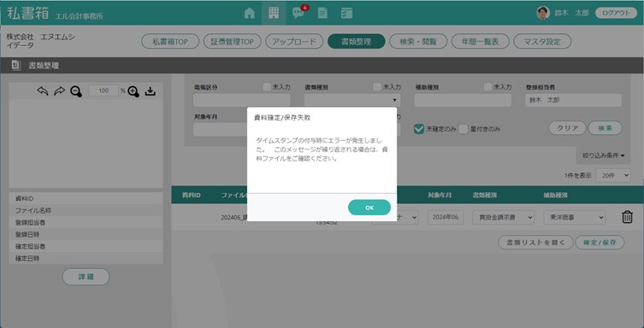Zoom in the document preview
Image resolution: width=644 pixels, height=328 pixels.
[133, 91]
